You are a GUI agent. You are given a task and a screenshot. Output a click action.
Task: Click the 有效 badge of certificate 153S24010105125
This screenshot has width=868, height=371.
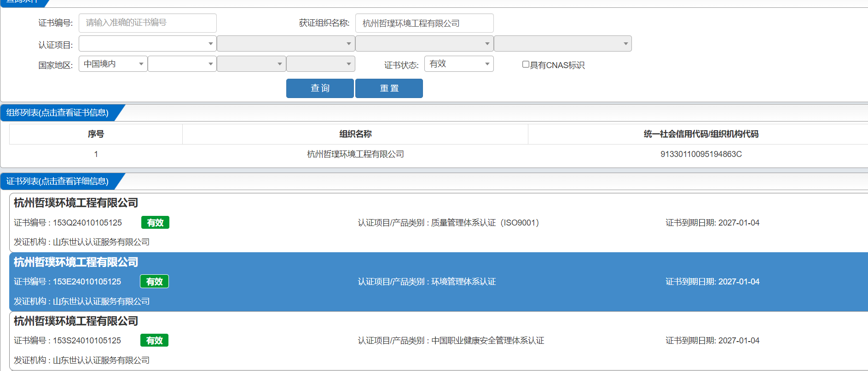[154, 341]
